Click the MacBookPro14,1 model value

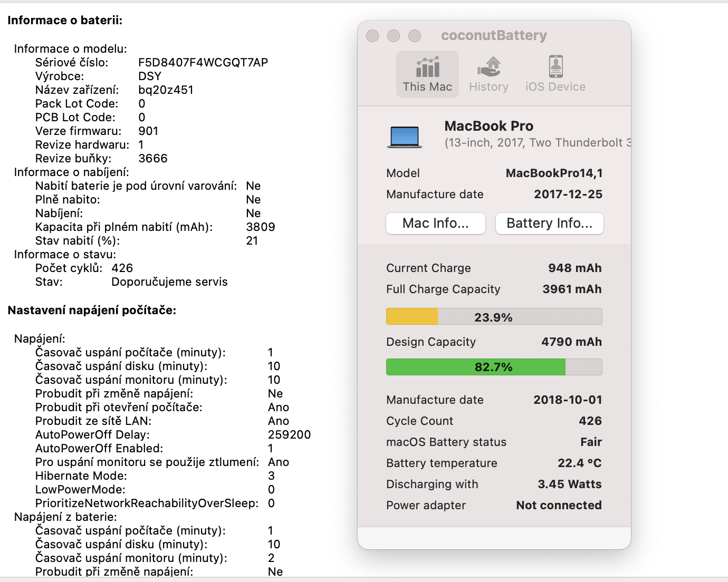click(554, 173)
